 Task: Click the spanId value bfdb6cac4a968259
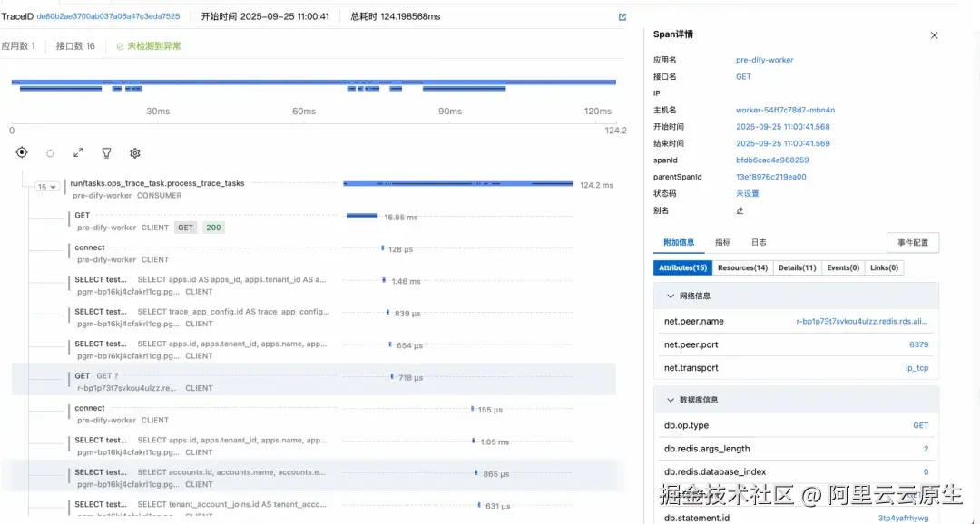pos(772,160)
